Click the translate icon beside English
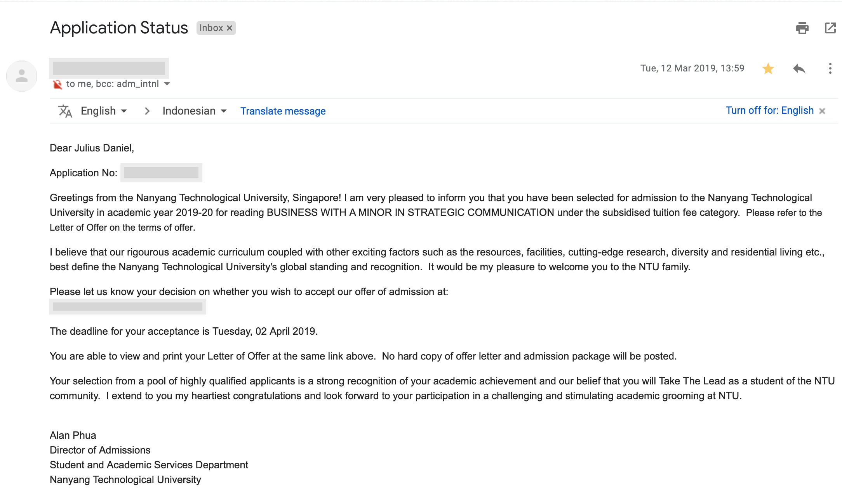This screenshot has height=504, width=842. 65,111
